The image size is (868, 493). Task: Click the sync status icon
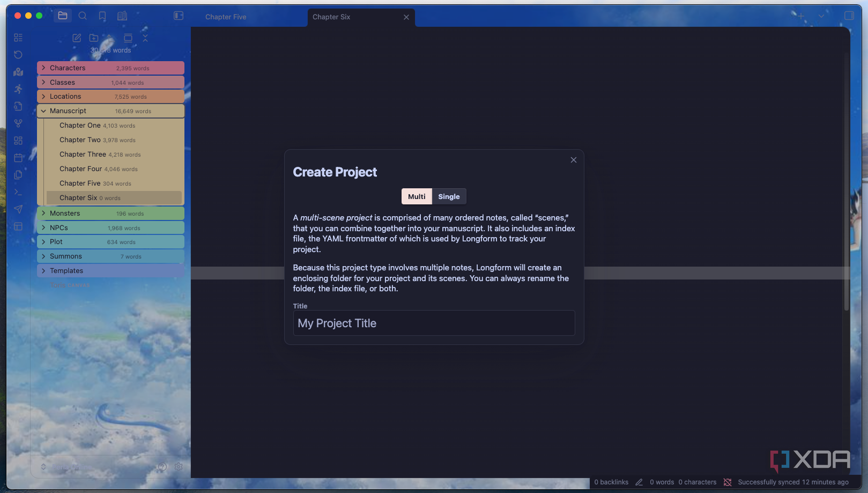click(x=728, y=482)
